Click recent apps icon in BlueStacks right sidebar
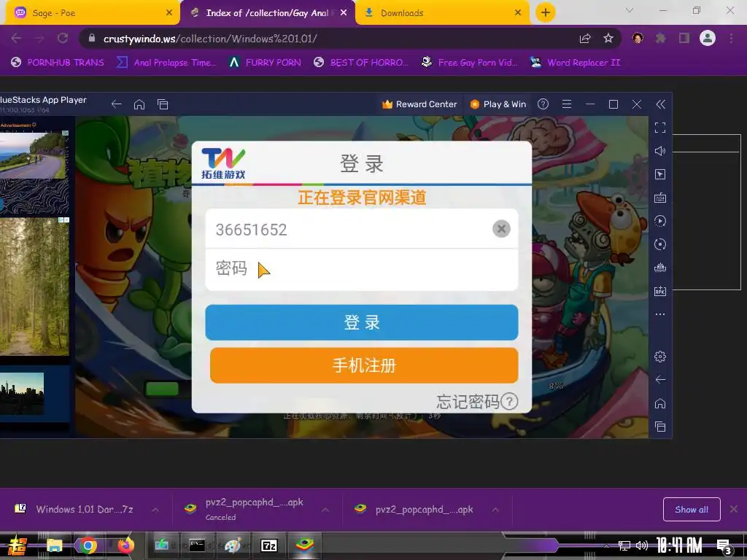The width and height of the screenshot is (747, 560). [x=659, y=427]
